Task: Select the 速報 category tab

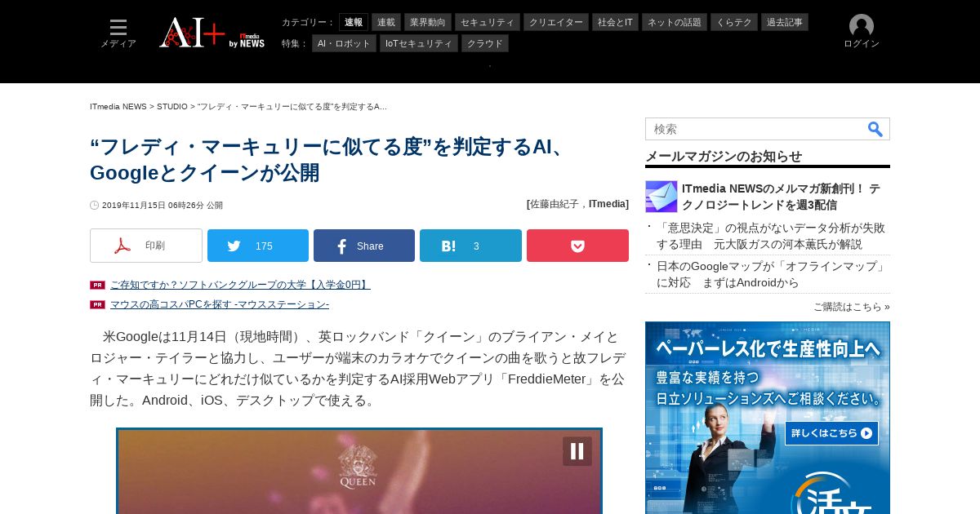Action: pos(354,22)
